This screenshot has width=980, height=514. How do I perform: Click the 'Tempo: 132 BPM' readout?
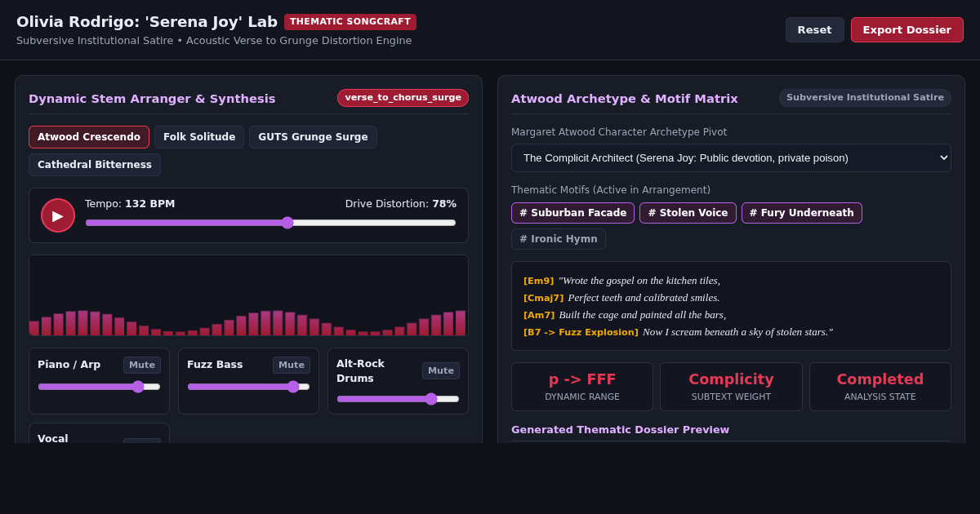click(x=130, y=204)
